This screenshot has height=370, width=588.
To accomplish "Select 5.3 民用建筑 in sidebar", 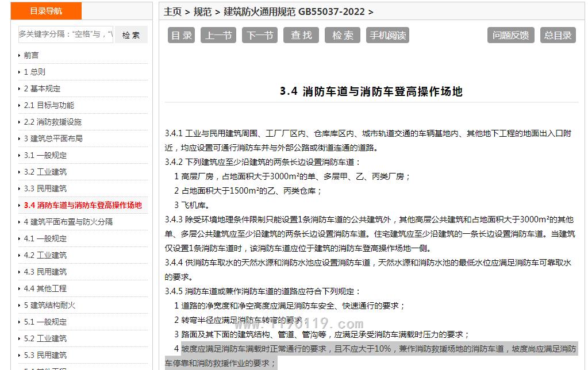I will click(45, 355).
